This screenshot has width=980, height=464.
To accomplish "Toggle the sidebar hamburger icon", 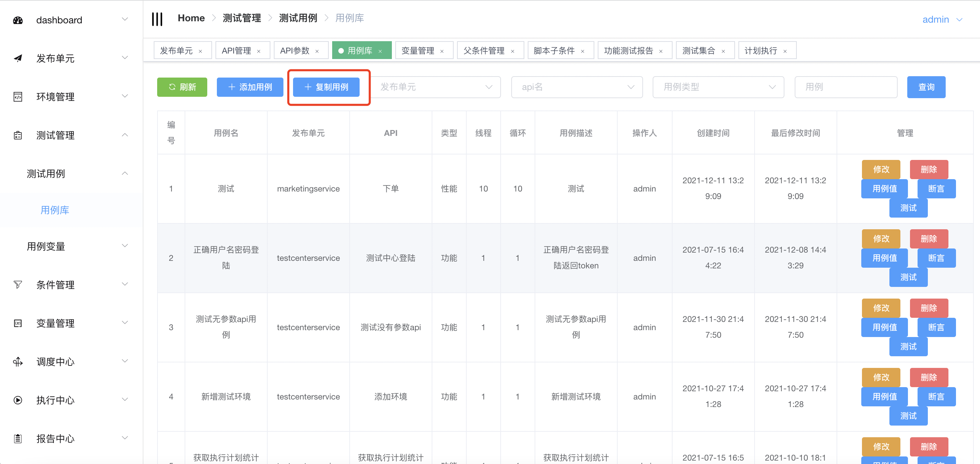I will coord(157,19).
